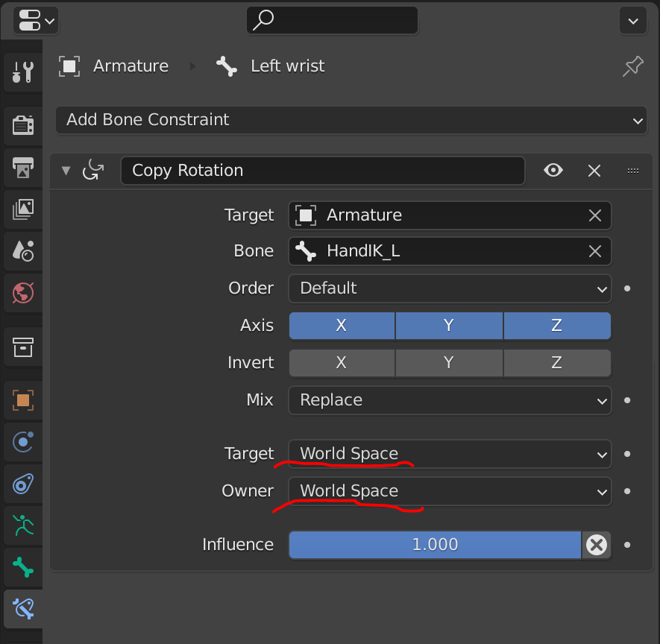Switch to Object Data armature tab
660x644 pixels.
point(22,525)
